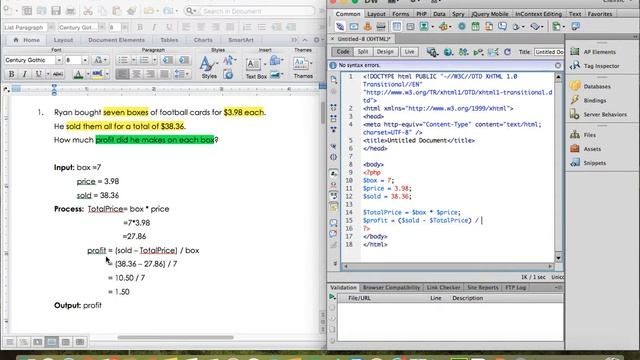Toggle Dreamweaver Live view
The width and height of the screenshot is (640, 360).
pos(409,52)
